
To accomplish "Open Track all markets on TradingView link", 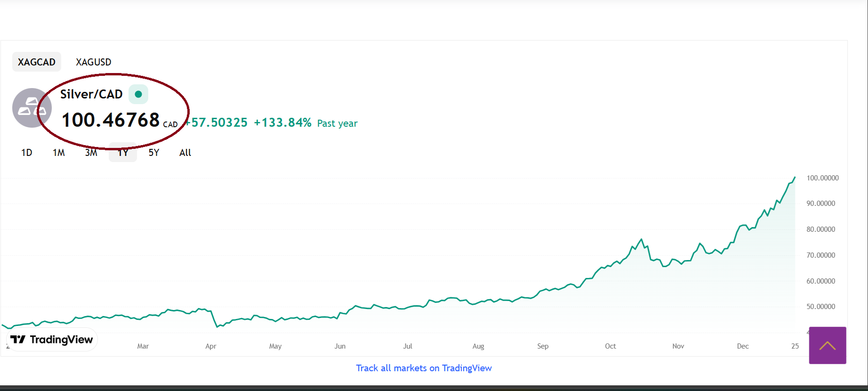I will [424, 368].
